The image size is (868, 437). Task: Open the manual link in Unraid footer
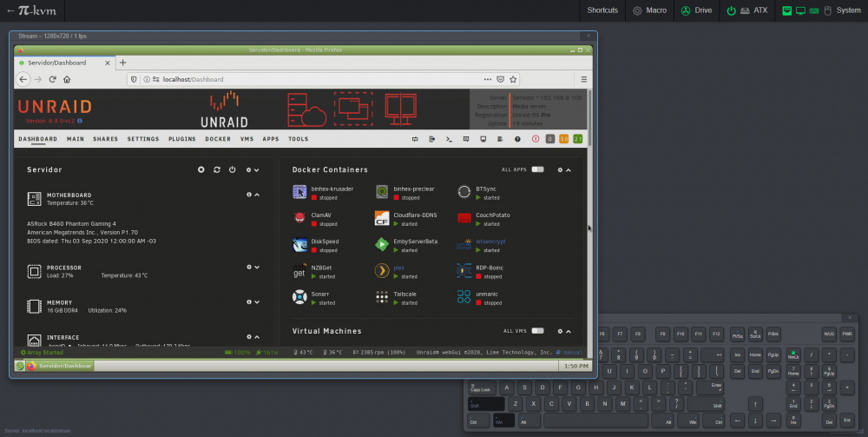pos(569,352)
